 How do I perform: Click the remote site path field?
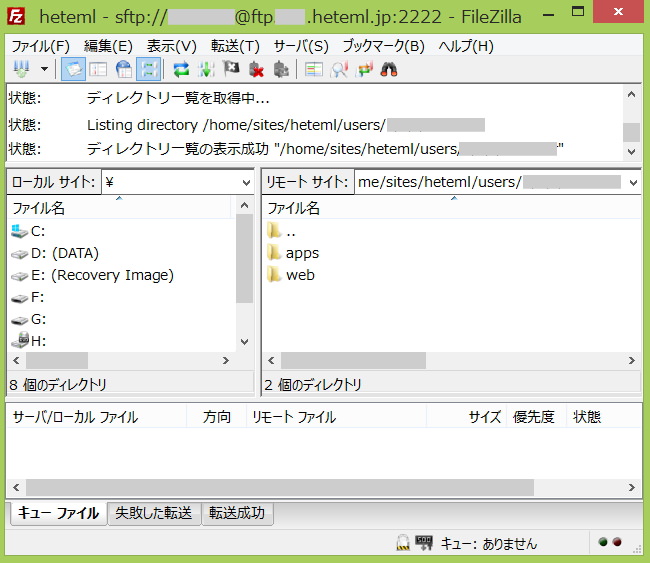point(490,182)
